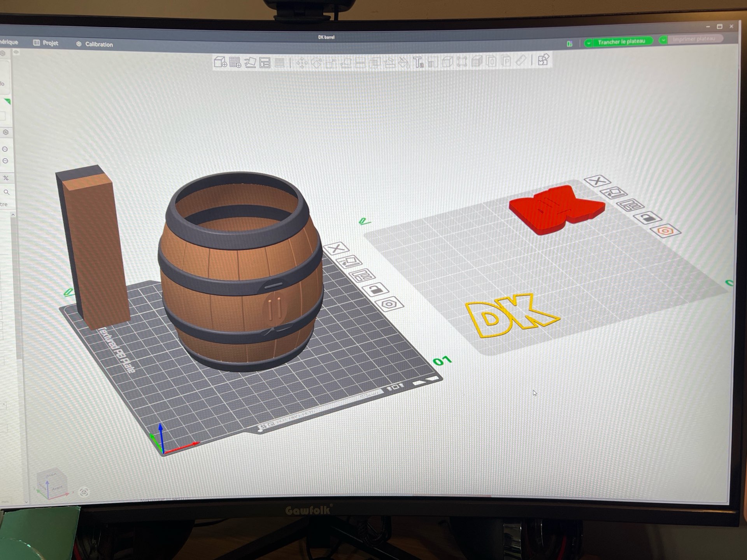
Task: Open the Assembly view icon
Action: click(x=543, y=60)
